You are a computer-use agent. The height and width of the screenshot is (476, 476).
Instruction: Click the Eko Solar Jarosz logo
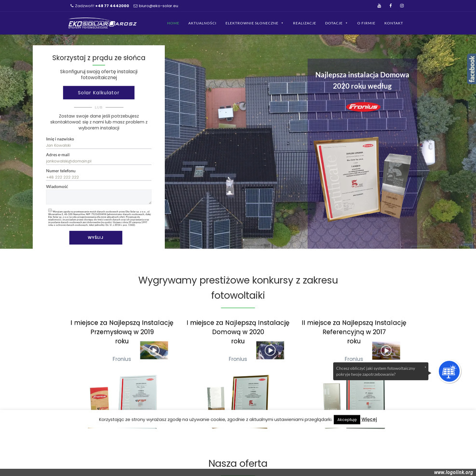[x=103, y=23]
